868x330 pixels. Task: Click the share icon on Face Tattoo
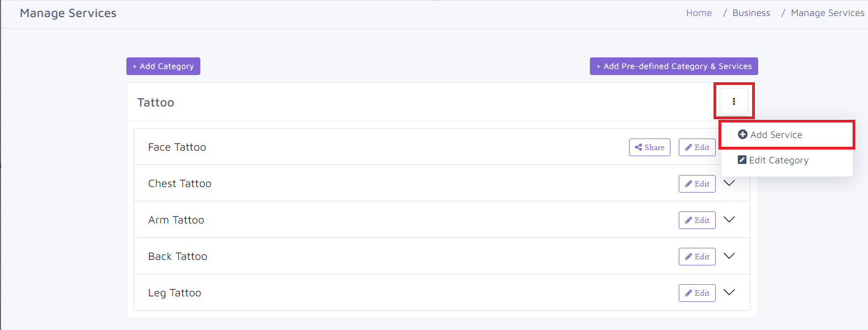coord(638,147)
